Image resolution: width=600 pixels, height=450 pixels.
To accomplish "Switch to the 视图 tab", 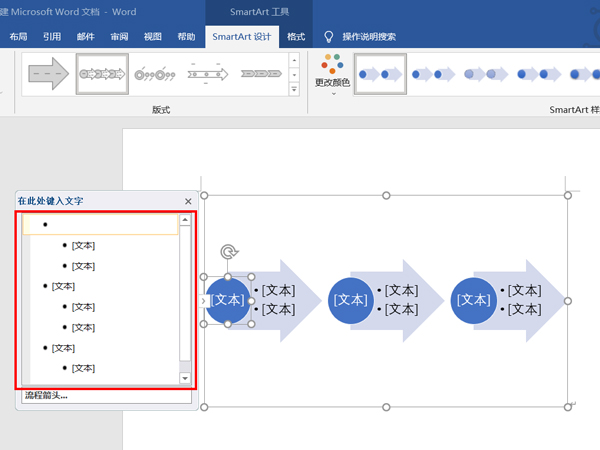I will [152, 37].
